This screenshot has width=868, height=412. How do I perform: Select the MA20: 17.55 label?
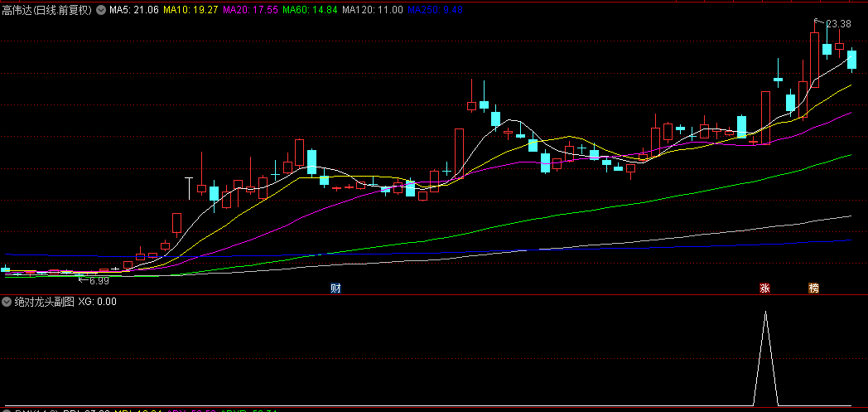coord(251,10)
